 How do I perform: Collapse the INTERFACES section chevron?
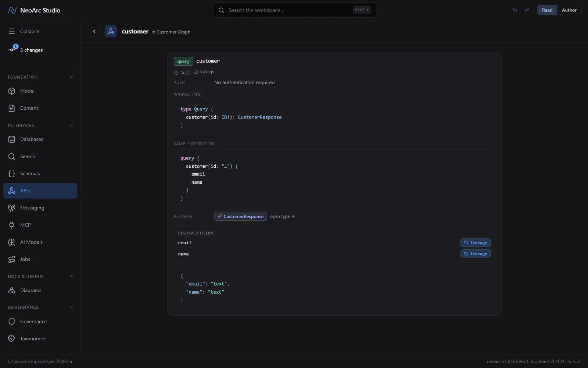(x=72, y=125)
